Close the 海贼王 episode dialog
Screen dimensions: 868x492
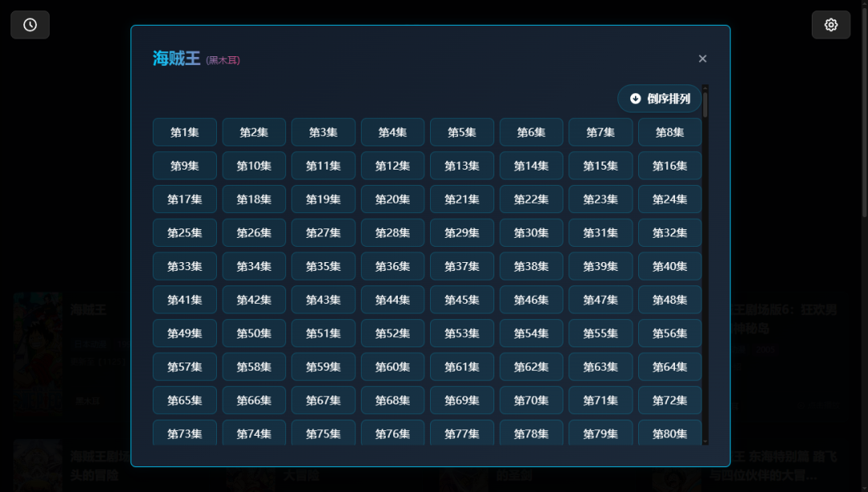tap(702, 59)
